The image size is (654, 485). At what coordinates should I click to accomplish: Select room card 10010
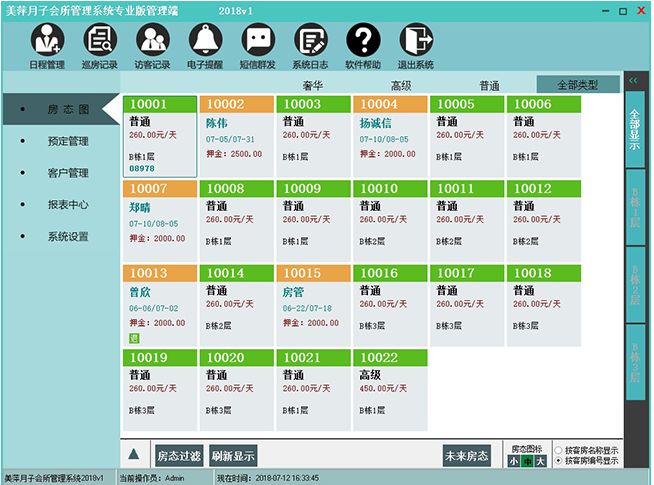[390, 221]
